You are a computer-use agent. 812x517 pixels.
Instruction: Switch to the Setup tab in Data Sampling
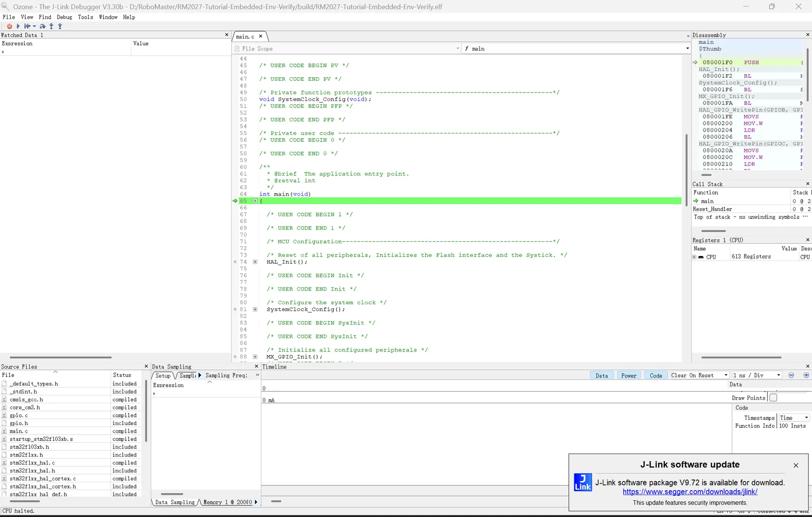(163, 375)
